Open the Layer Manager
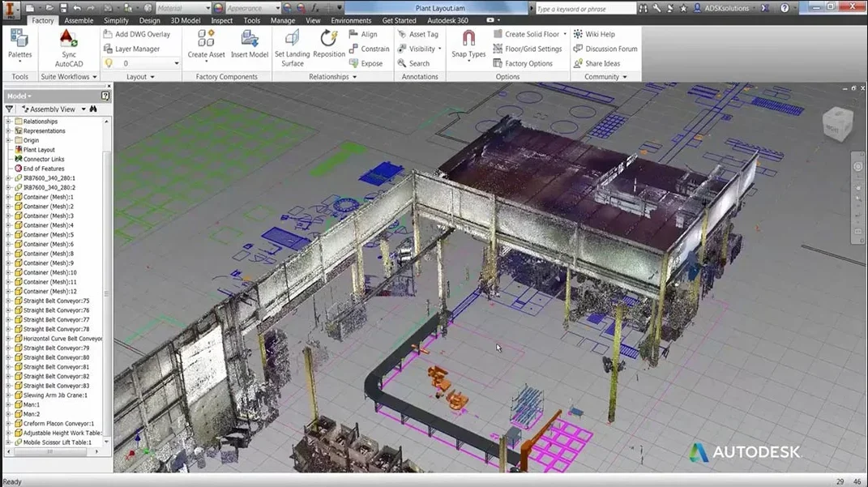Image resolution: width=868 pixels, height=487 pixels. [132, 49]
